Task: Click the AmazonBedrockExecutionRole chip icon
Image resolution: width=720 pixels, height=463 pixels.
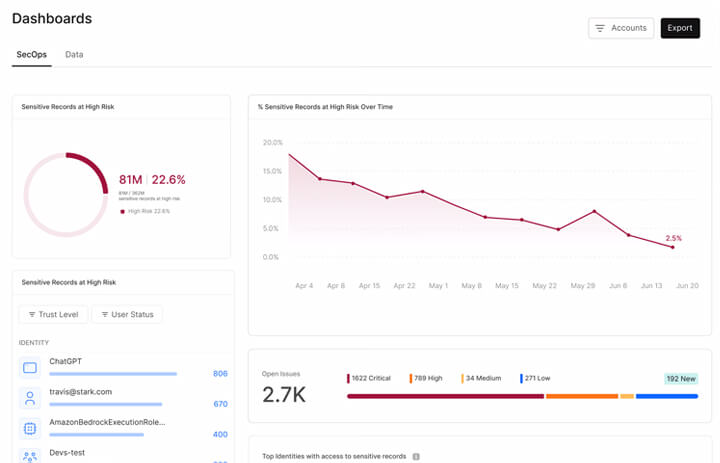Action: pyautogui.click(x=30, y=428)
